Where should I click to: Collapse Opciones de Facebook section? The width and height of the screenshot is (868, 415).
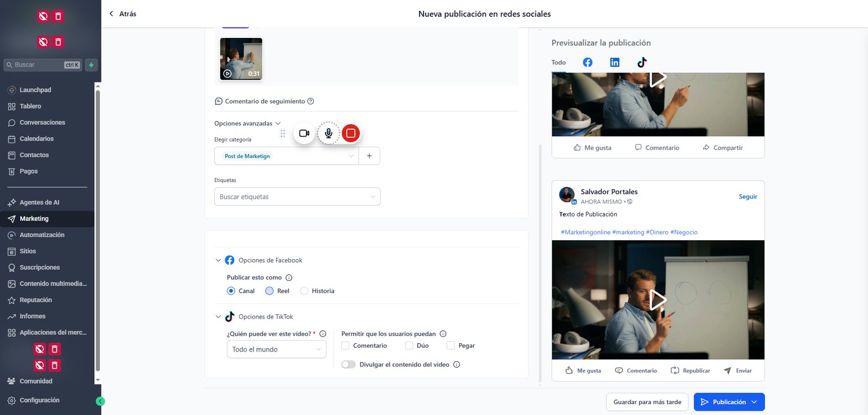pyautogui.click(x=218, y=260)
